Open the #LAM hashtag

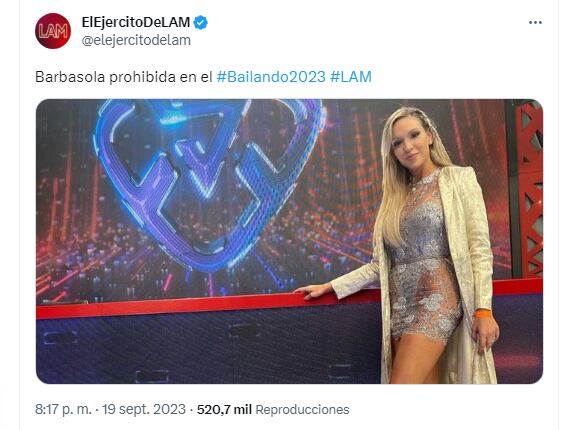[351, 77]
